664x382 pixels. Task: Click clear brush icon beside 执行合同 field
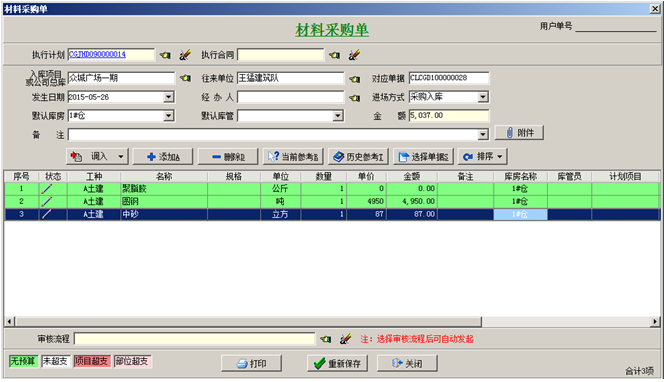[x=354, y=55]
